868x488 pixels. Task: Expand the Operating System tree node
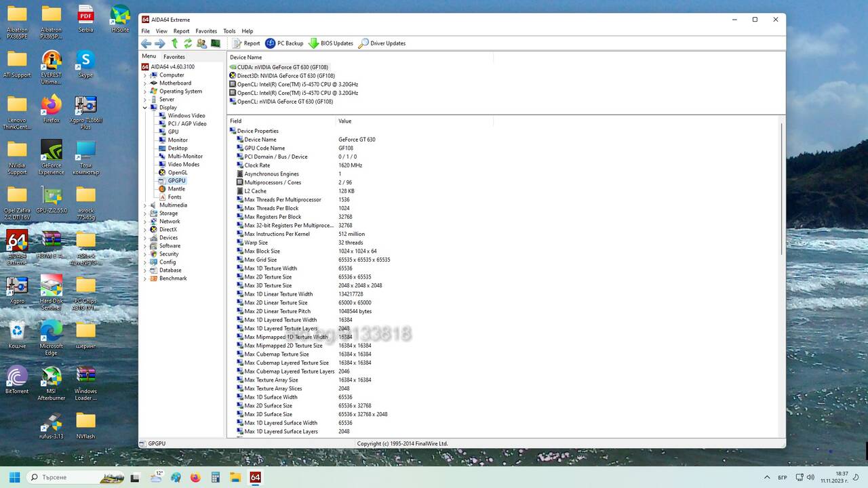(145, 91)
